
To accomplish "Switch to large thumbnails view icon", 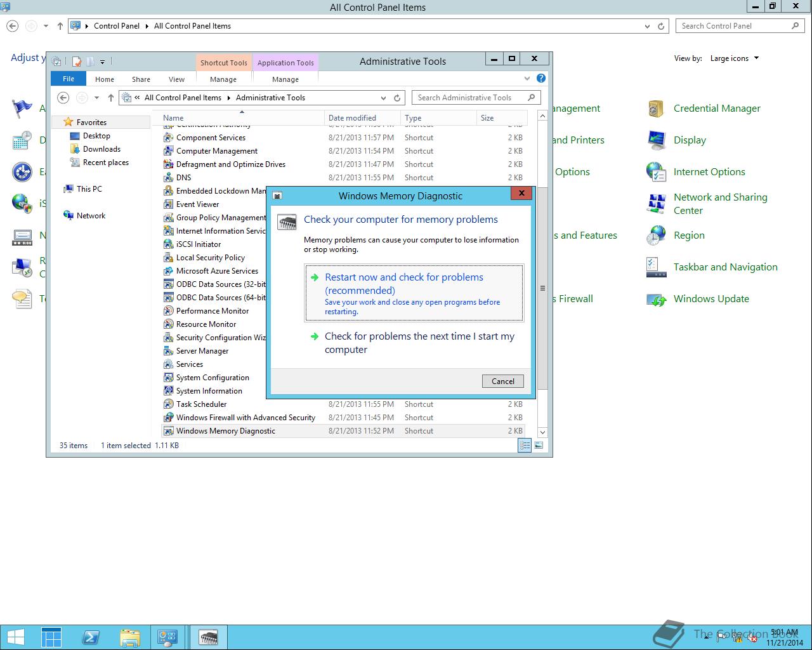I will (539, 446).
